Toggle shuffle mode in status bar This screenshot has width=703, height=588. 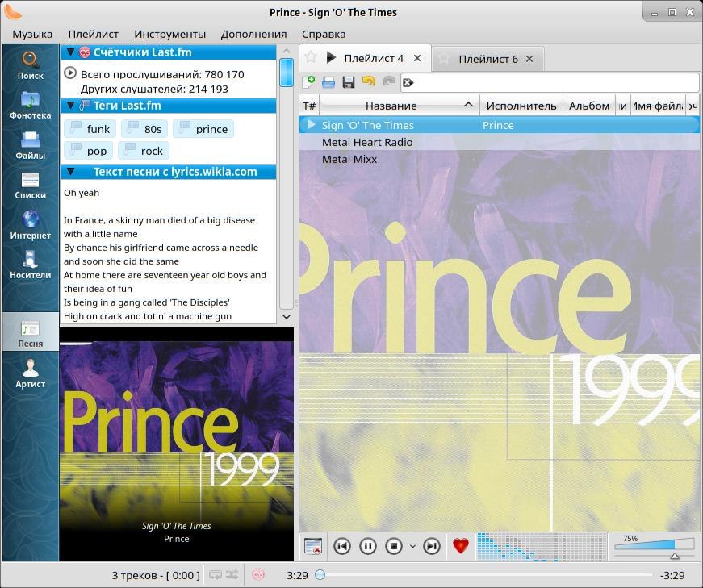click(x=232, y=574)
